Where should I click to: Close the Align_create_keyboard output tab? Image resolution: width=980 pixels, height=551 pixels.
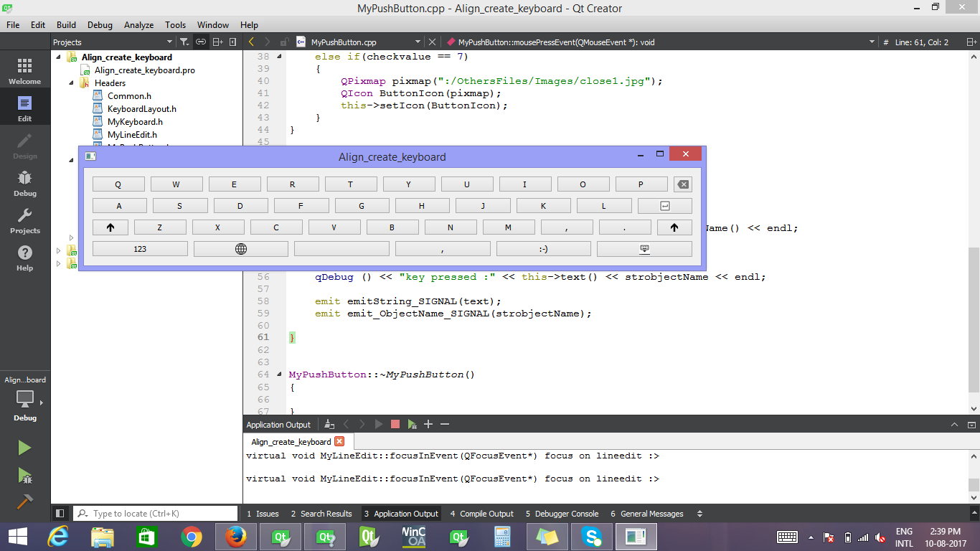pyautogui.click(x=339, y=441)
